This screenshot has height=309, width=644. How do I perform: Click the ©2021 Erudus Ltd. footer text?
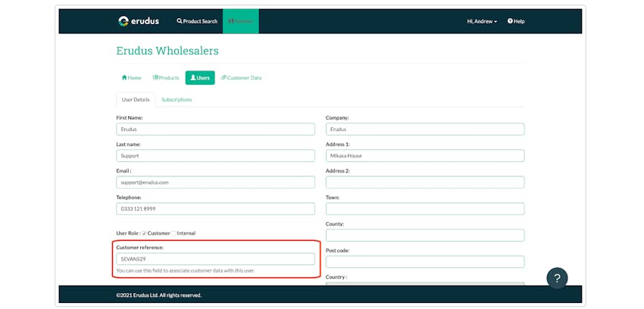pyautogui.click(x=159, y=295)
